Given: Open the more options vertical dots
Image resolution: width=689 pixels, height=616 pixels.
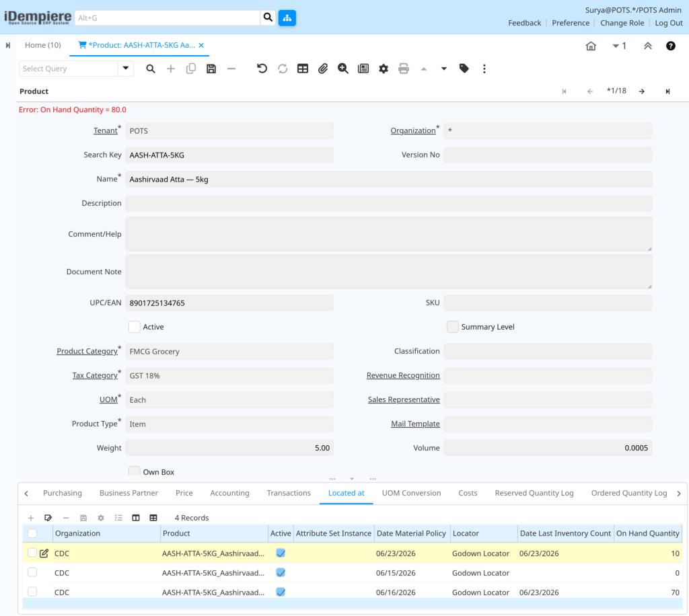Looking at the screenshot, I should tap(484, 69).
